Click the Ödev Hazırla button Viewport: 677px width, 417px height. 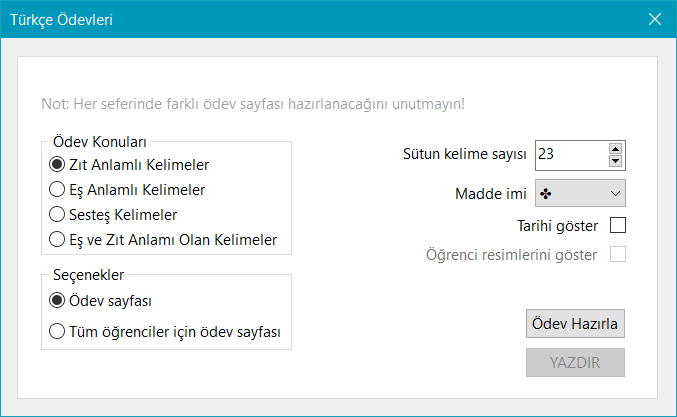575,323
